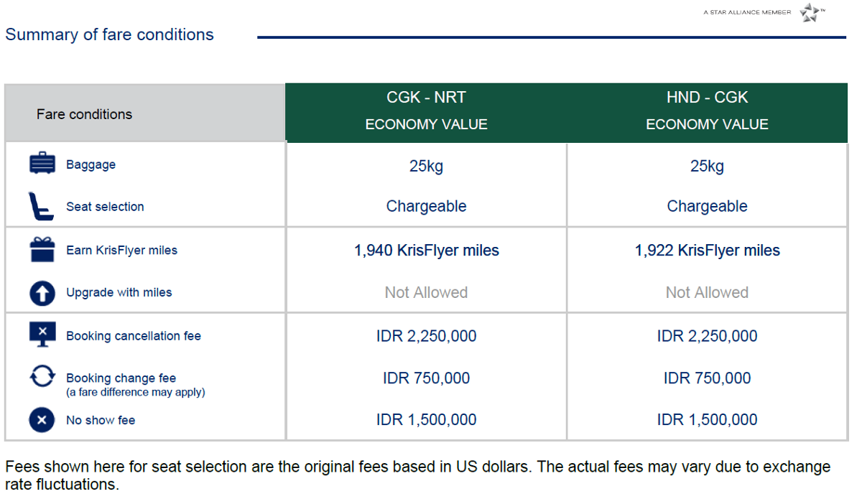Screen dimensions: 862x504
Task: Click the Earn KrisFlyer miles gift icon
Action: click(42, 250)
